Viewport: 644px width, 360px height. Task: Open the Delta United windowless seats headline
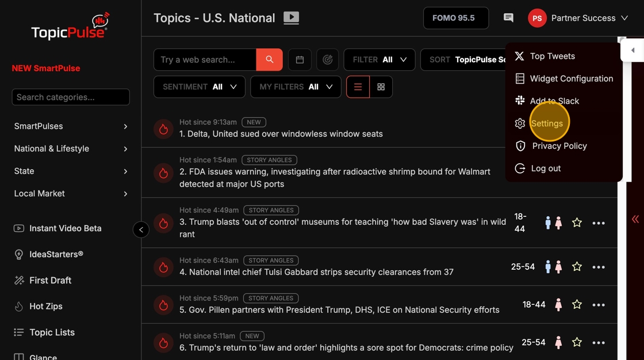[x=281, y=134]
